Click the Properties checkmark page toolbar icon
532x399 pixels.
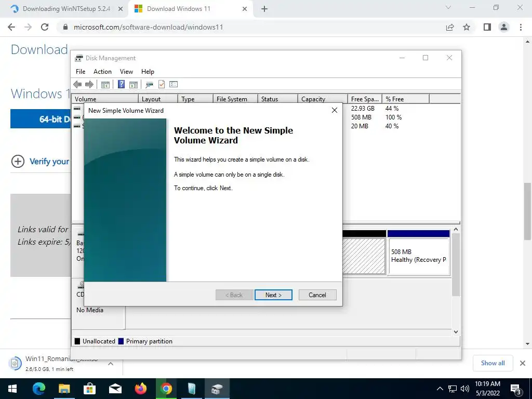coord(162,84)
